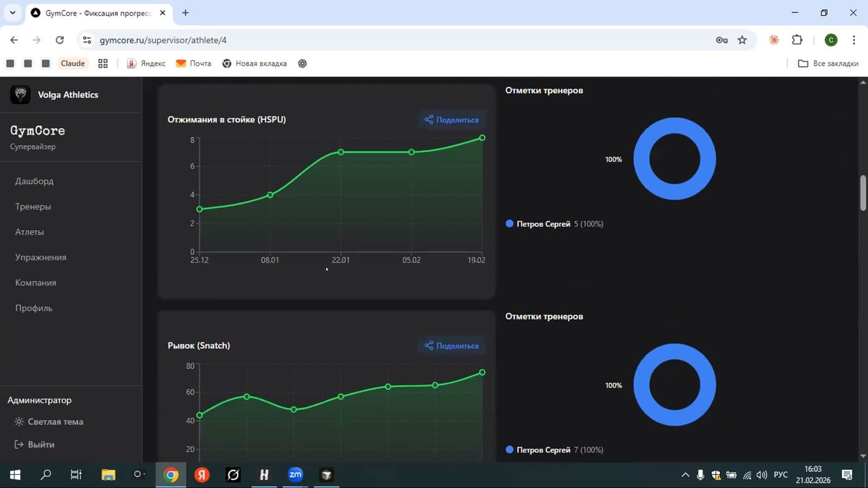The width and height of the screenshot is (868, 488).
Task: Open the Windows Start menu
Action: tap(15, 475)
